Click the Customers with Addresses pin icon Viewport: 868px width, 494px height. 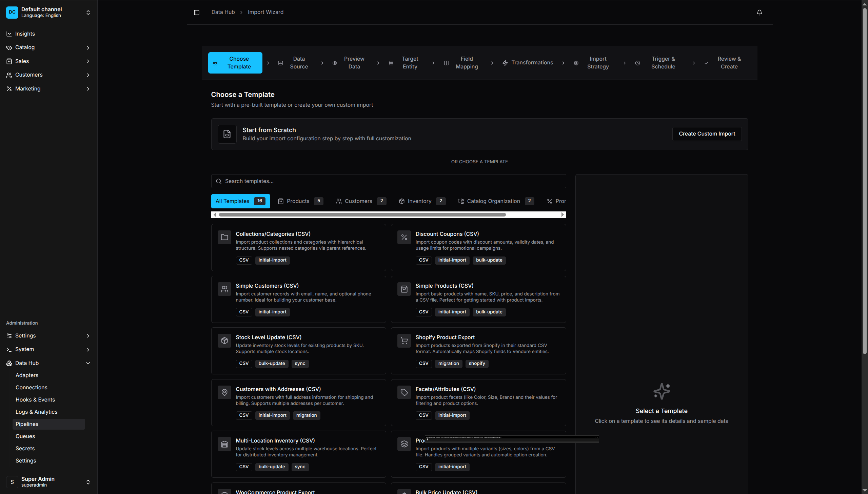point(224,392)
